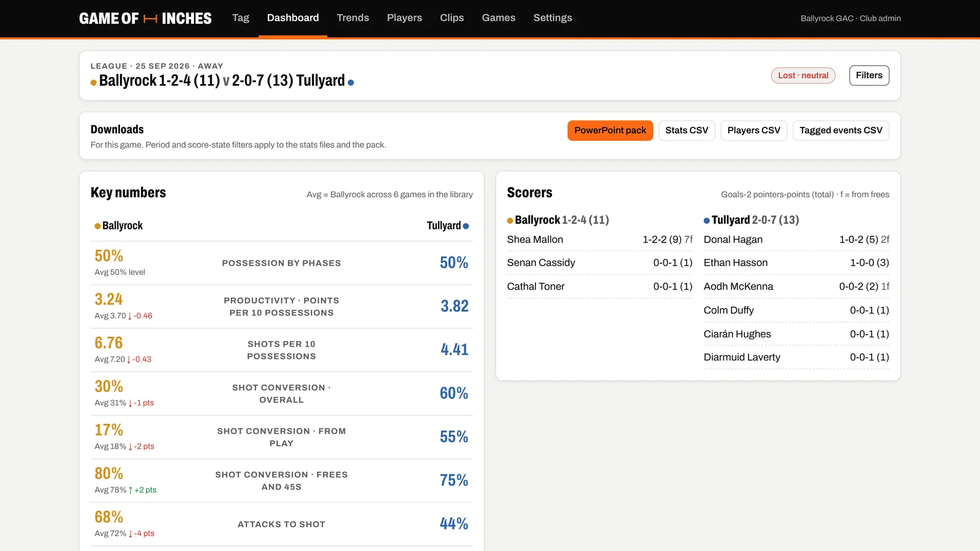
Task: Open Settings in the top navigation
Action: coord(552,18)
